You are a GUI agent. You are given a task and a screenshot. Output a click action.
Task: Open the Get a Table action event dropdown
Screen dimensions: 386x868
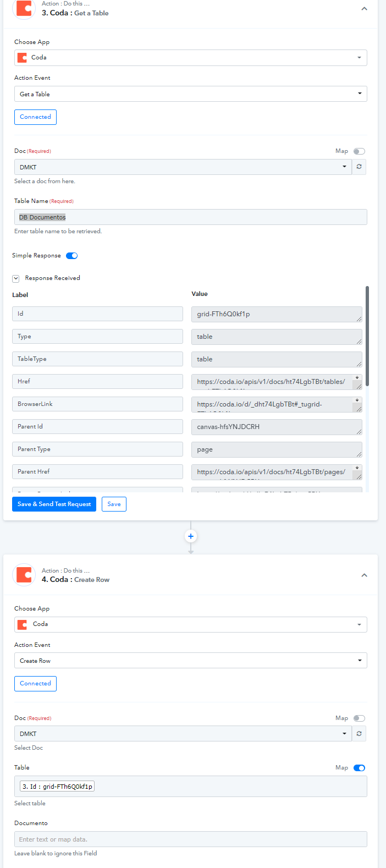pos(190,94)
